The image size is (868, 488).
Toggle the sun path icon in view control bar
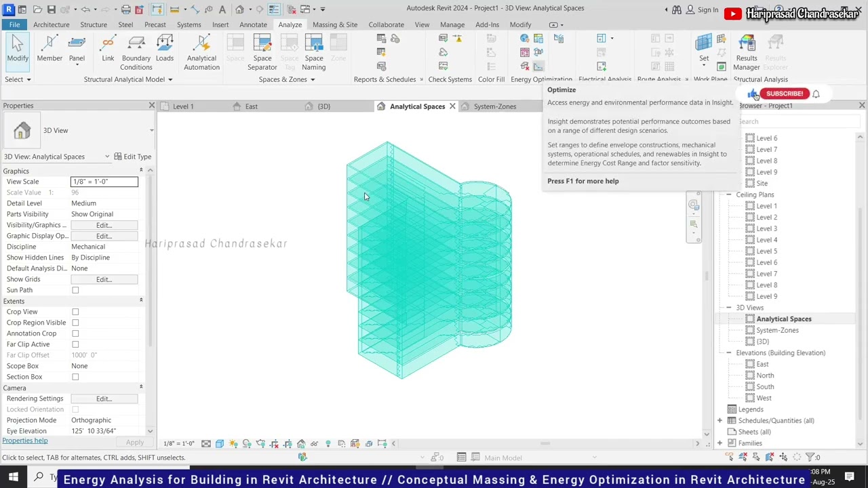tap(233, 444)
